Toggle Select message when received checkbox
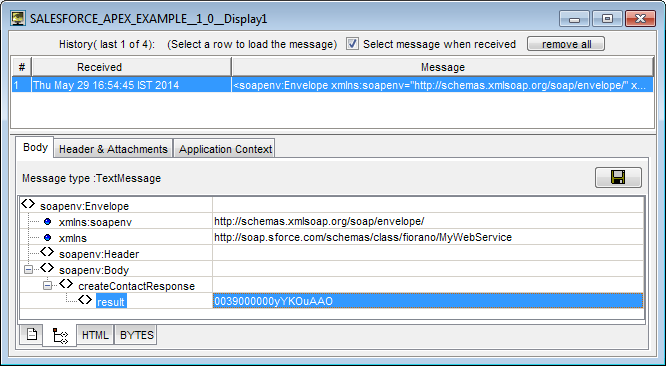Image resolution: width=666 pixels, height=366 pixels. (x=352, y=44)
